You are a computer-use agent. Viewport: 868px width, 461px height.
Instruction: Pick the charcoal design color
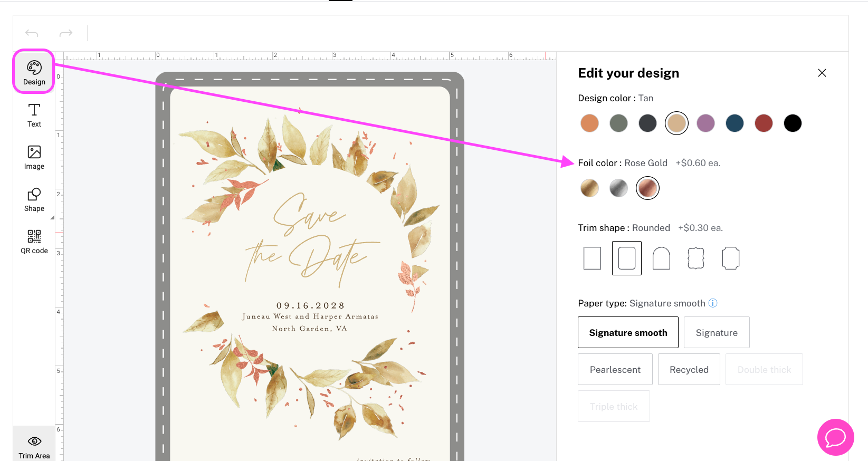[647, 123]
